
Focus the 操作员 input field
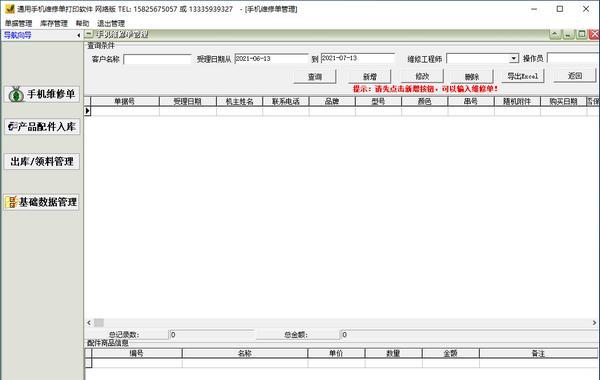pos(573,58)
